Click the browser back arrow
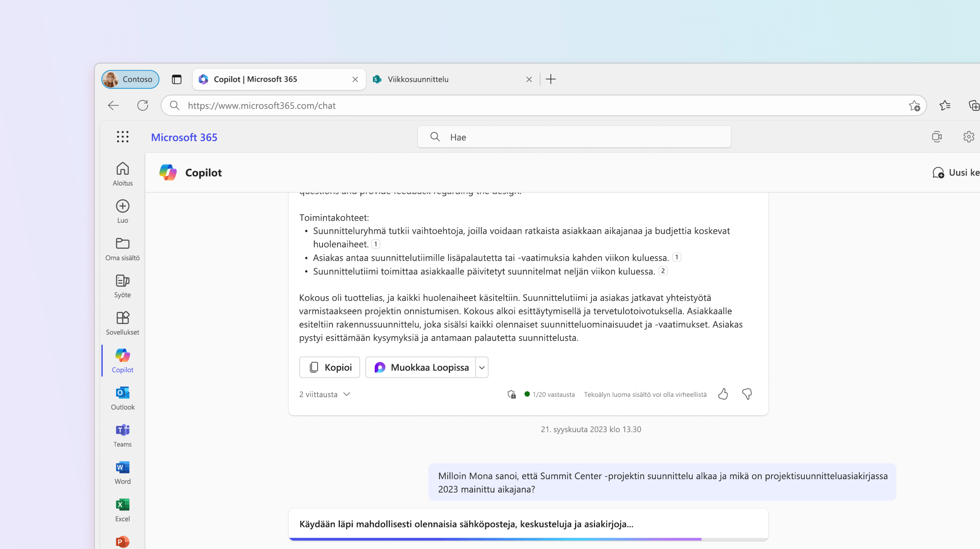Screen dimensions: 980x549 point(113,105)
